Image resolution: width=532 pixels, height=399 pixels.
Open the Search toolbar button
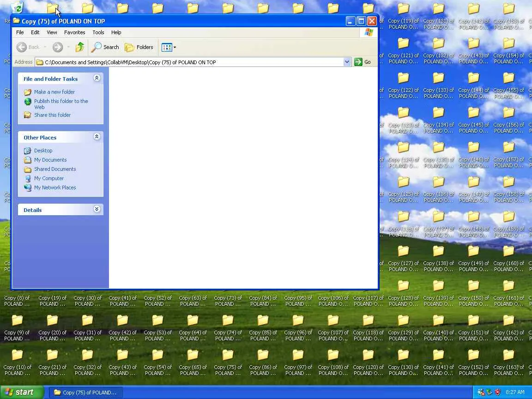(105, 47)
